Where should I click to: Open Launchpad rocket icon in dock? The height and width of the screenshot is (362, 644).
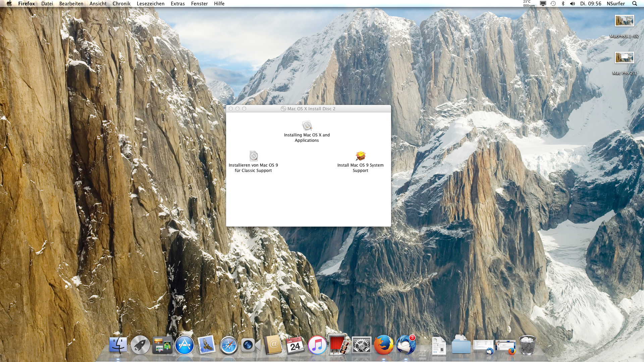pyautogui.click(x=140, y=345)
